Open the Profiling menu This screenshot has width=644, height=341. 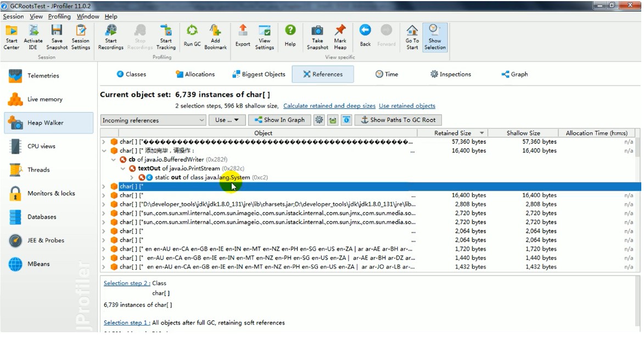point(59,16)
